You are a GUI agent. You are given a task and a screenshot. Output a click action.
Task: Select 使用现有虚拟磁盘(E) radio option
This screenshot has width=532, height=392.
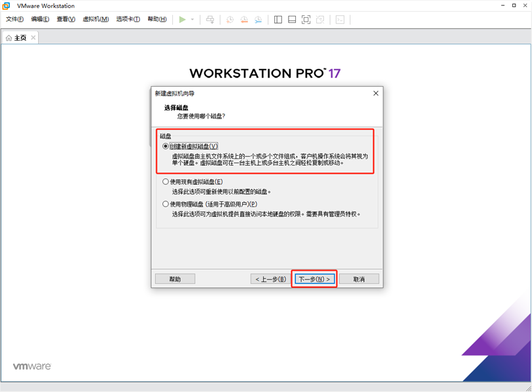[166, 182]
